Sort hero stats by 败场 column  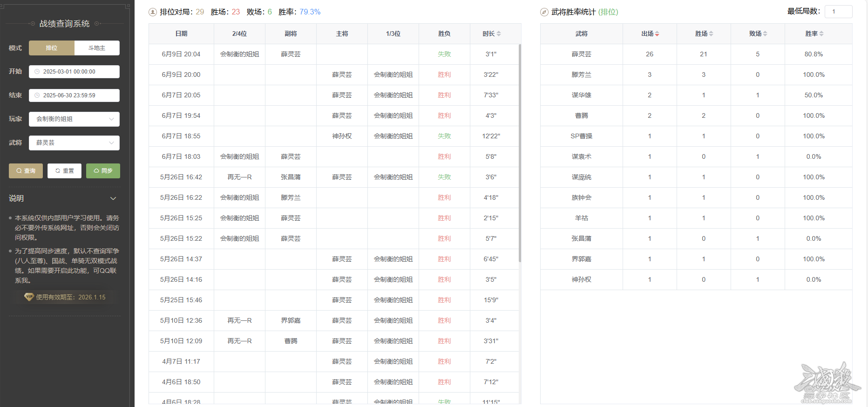[x=765, y=34]
